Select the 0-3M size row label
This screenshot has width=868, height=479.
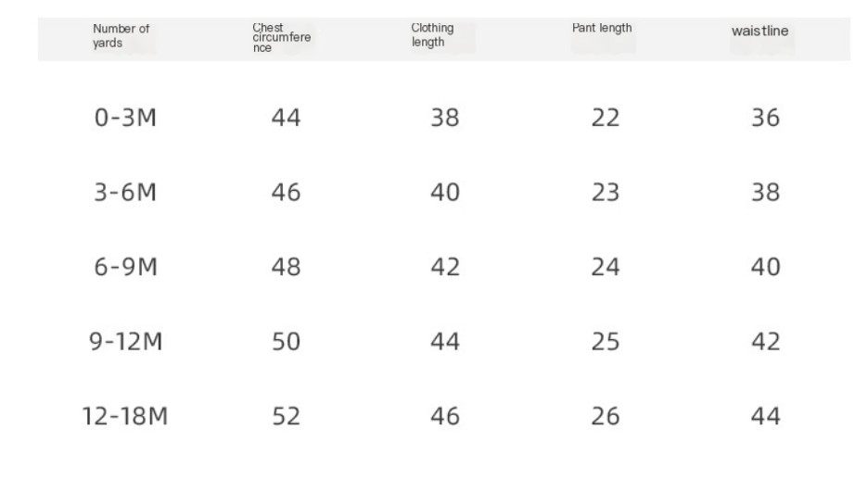125,119
